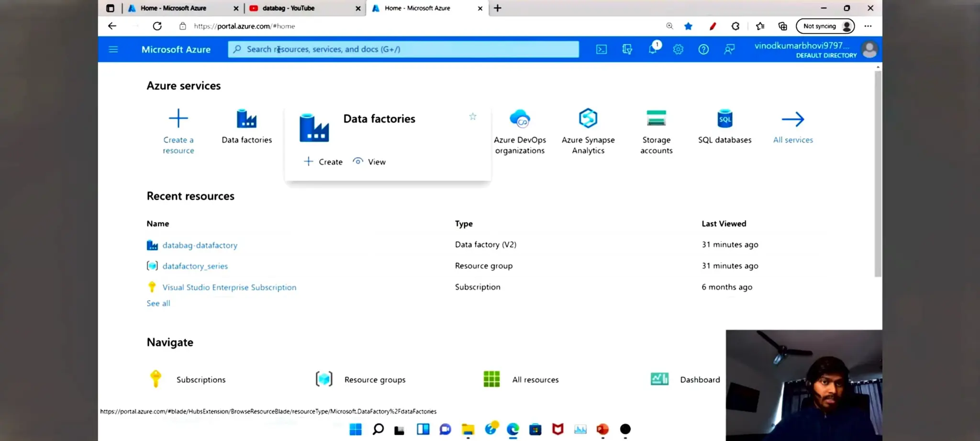This screenshot has width=980, height=441.
Task: Open the taskbar search icon
Action: (x=378, y=429)
